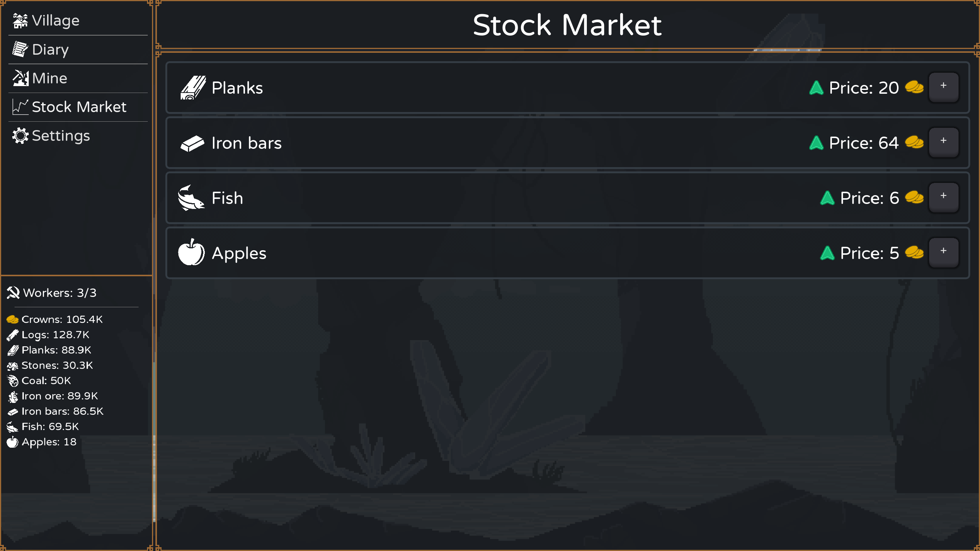The image size is (980, 551).
Task: Click the Logs resource counter
Action: click(x=49, y=334)
